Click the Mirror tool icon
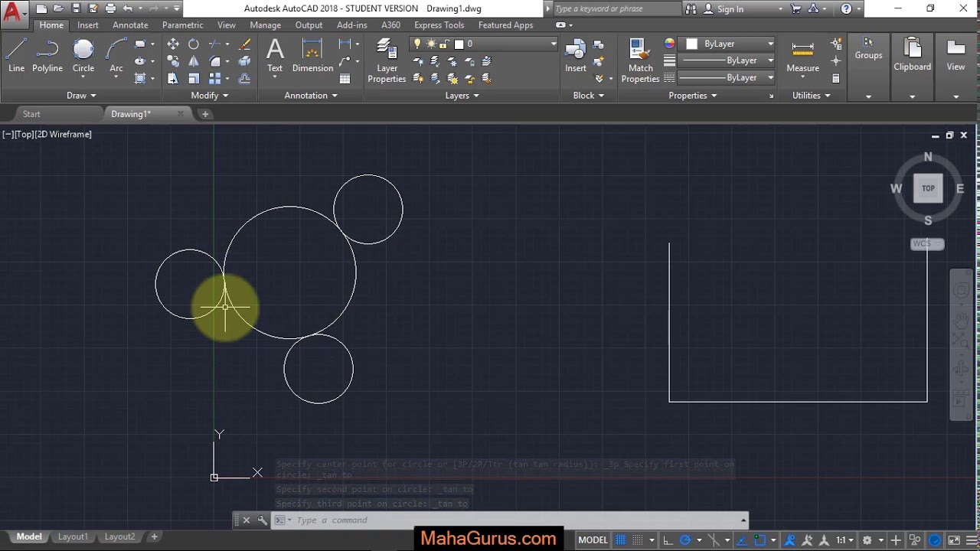The width and height of the screenshot is (980, 551). tap(194, 61)
